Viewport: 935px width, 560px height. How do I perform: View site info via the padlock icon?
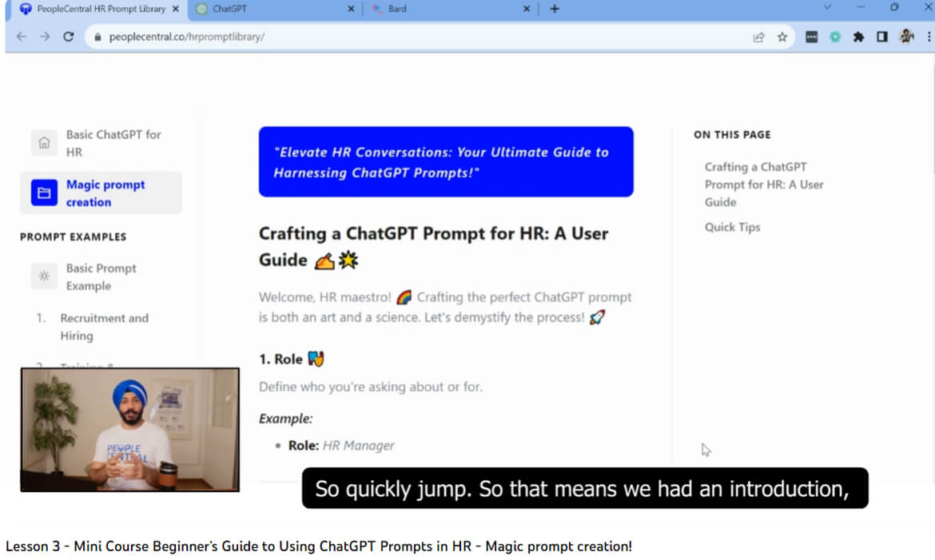97,37
